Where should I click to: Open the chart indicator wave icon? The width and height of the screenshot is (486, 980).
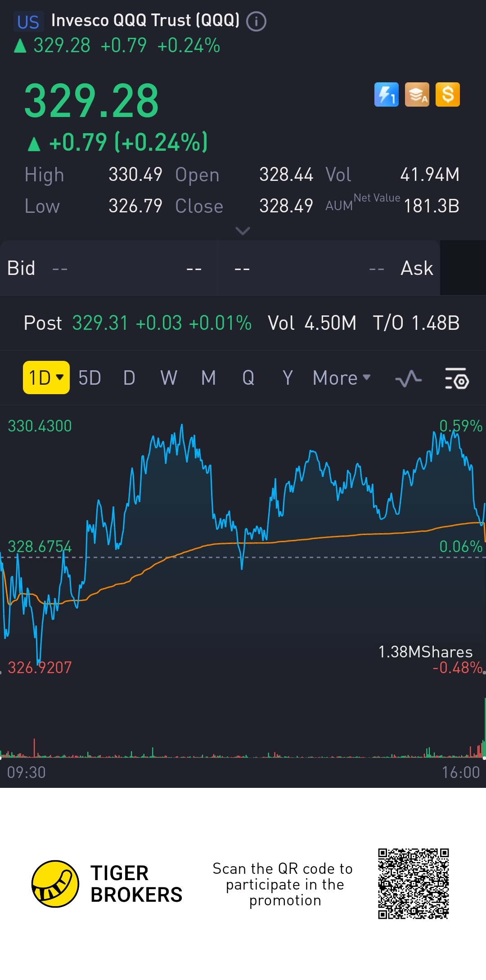pos(408,378)
